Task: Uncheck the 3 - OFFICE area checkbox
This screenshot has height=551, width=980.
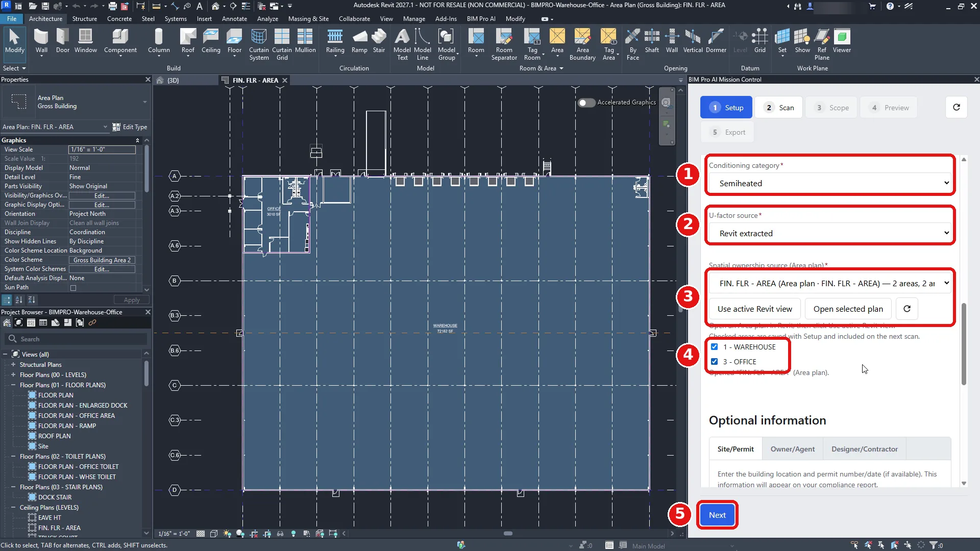Action: coord(714,361)
